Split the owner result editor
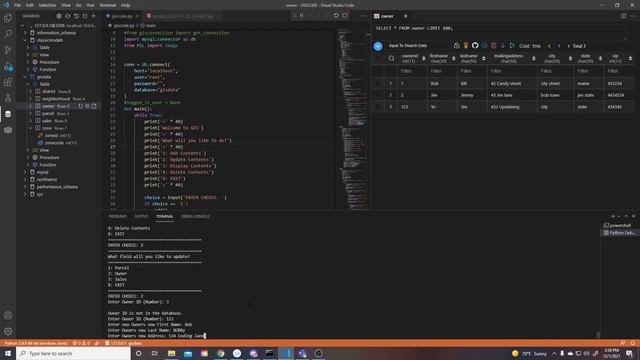This screenshot has width=640, height=360. pos(624,16)
